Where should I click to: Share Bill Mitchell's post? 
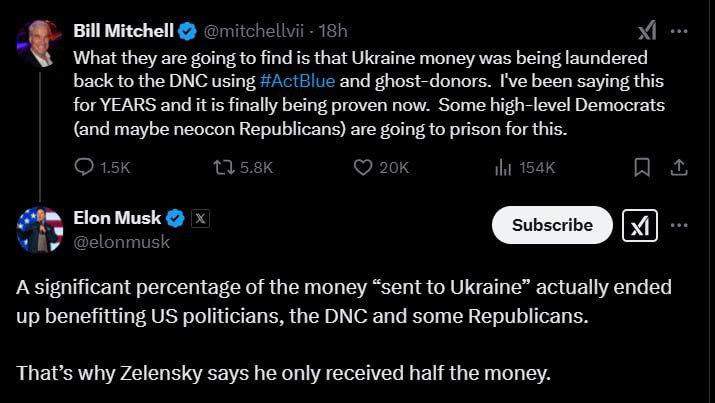679,168
